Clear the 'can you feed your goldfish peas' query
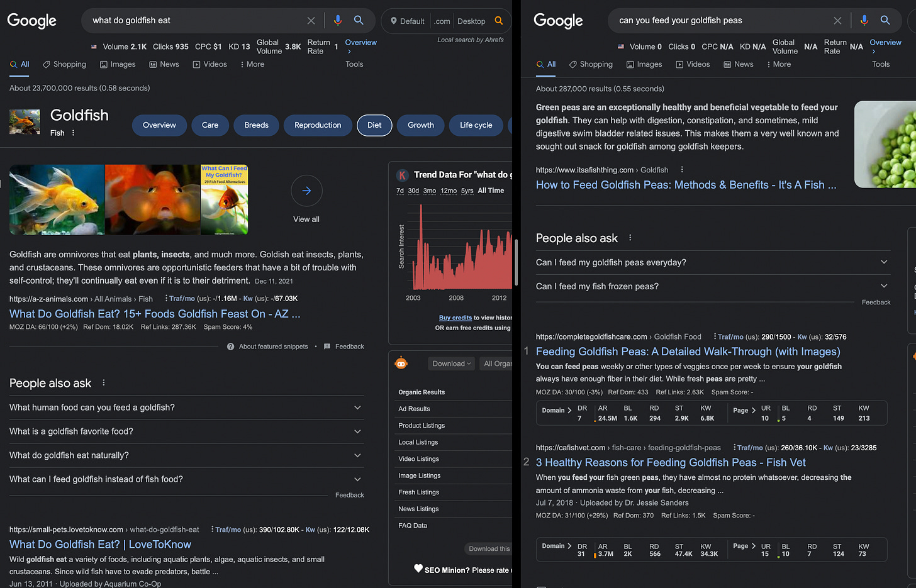The height and width of the screenshot is (588, 916). [837, 21]
